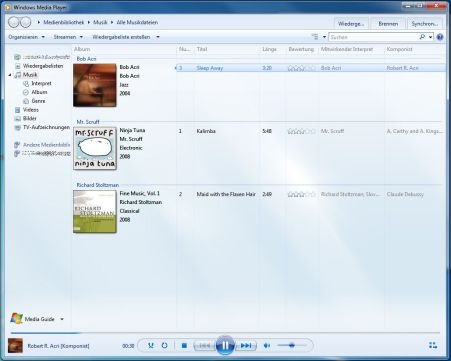Select Genre under Musik

[38, 101]
